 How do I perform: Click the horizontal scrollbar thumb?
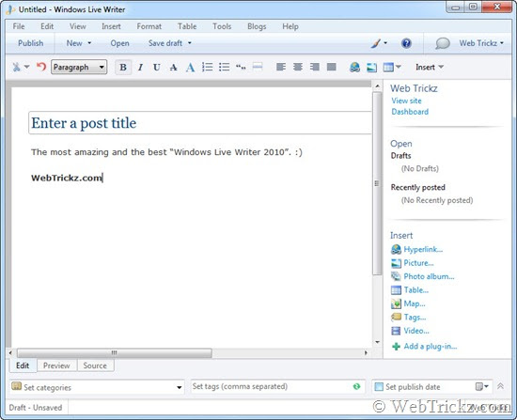coord(115,352)
